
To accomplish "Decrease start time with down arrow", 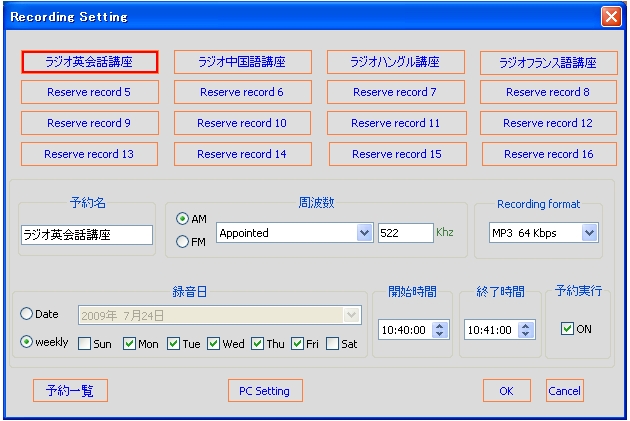I will (x=440, y=334).
